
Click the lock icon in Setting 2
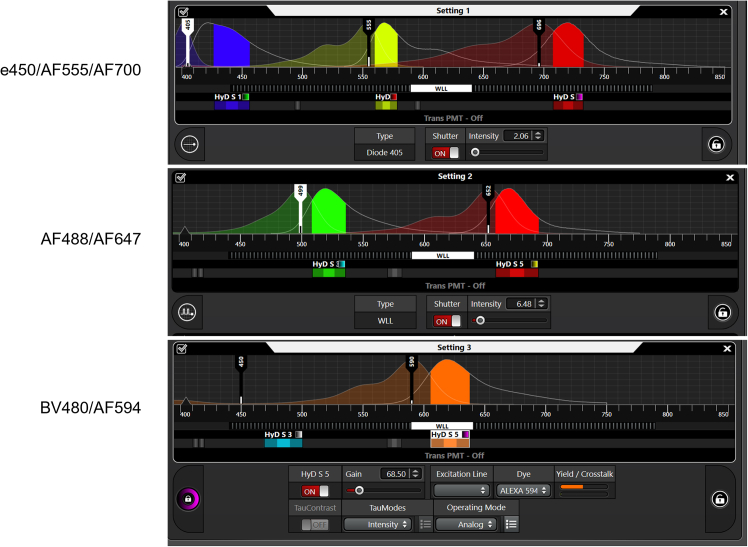coord(722,311)
